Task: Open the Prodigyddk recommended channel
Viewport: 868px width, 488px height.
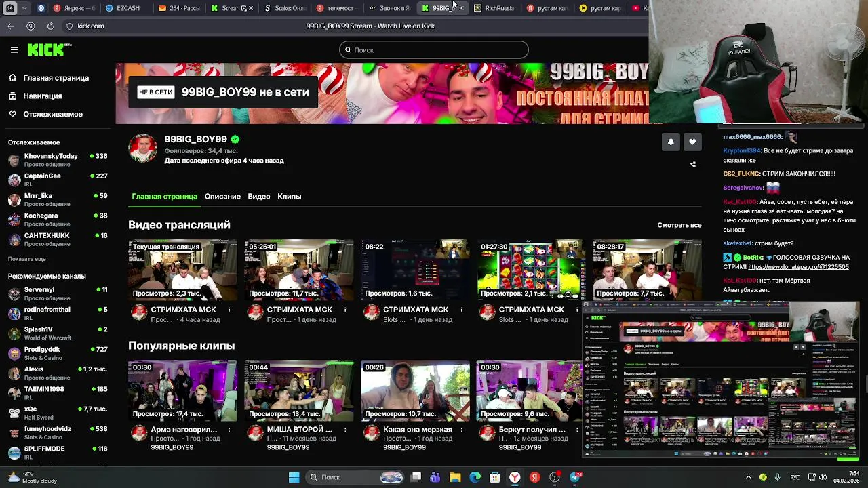Action: tap(58, 353)
